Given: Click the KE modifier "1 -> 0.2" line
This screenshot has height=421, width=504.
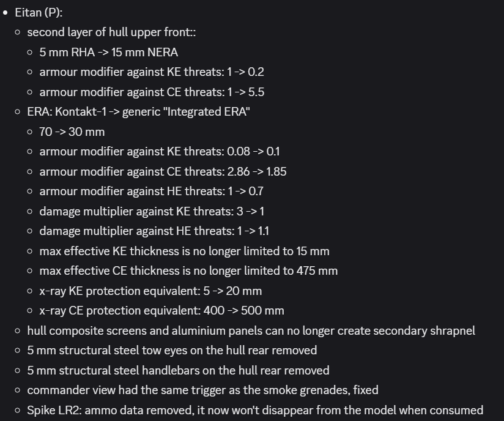Looking at the screenshot, I should point(151,72).
